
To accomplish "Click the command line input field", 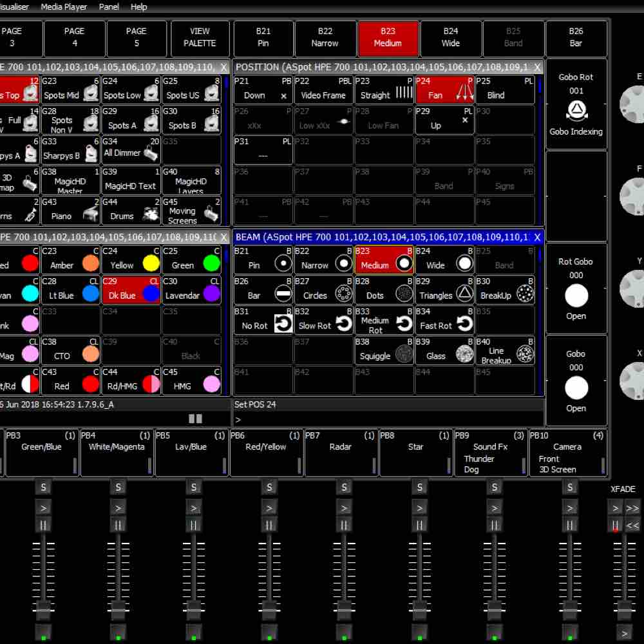I will point(388,419).
